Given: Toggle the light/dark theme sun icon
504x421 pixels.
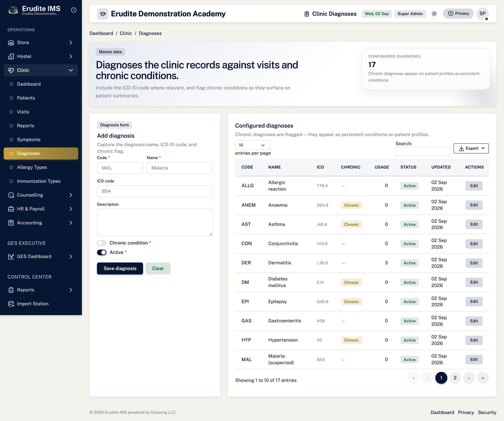Looking at the screenshot, I should 434,14.
